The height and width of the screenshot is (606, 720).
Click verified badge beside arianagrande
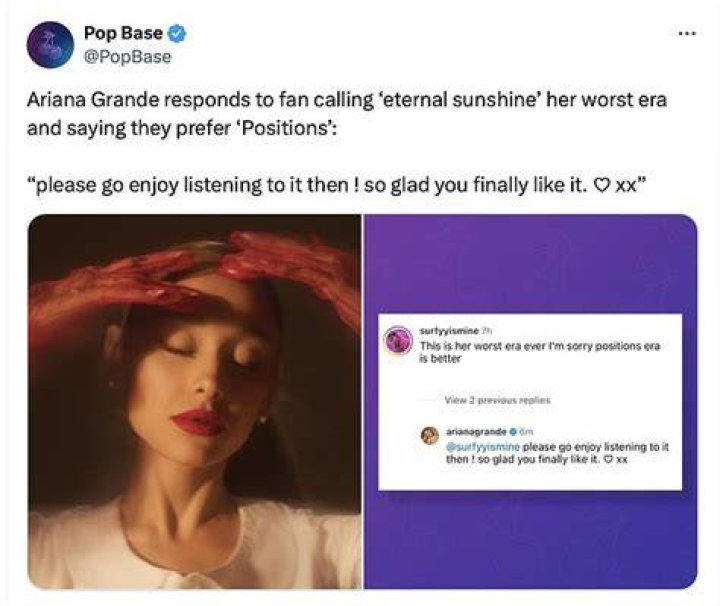513,432
